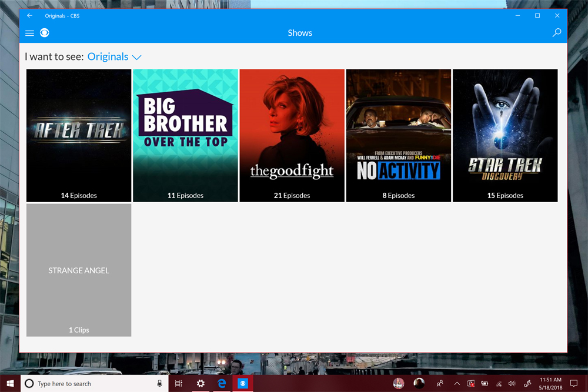Image resolution: width=588 pixels, height=392 pixels.
Task: Minimize the CBS window
Action: pyautogui.click(x=517, y=15)
